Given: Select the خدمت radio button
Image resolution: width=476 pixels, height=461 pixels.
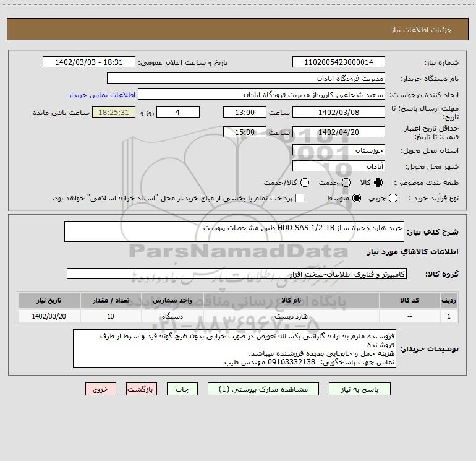Looking at the screenshot, I should point(346,183).
